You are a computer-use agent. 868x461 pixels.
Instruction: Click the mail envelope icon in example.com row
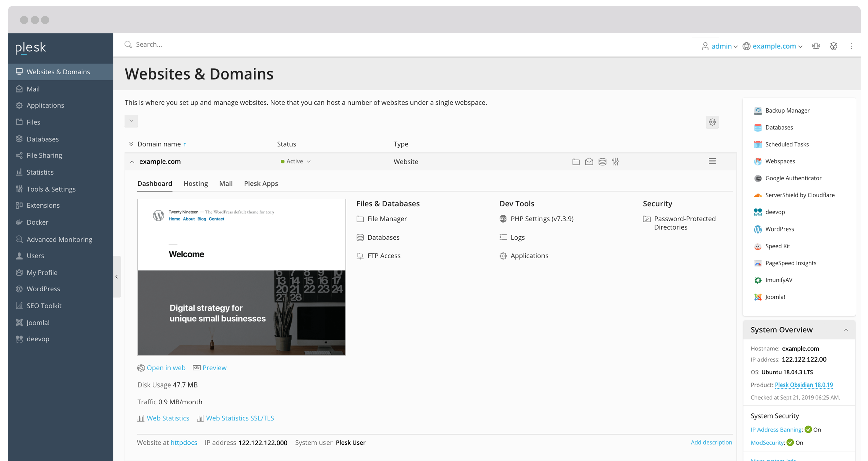(589, 162)
